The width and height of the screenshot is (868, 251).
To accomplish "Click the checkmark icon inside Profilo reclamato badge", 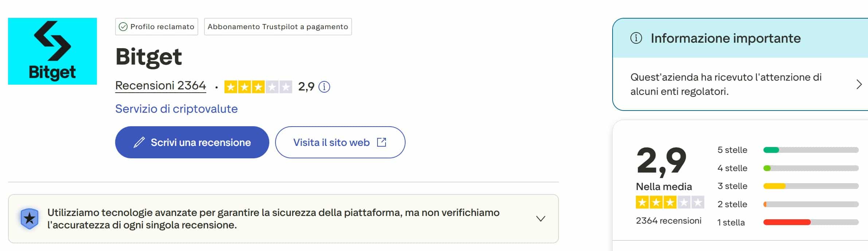I will coord(123,26).
